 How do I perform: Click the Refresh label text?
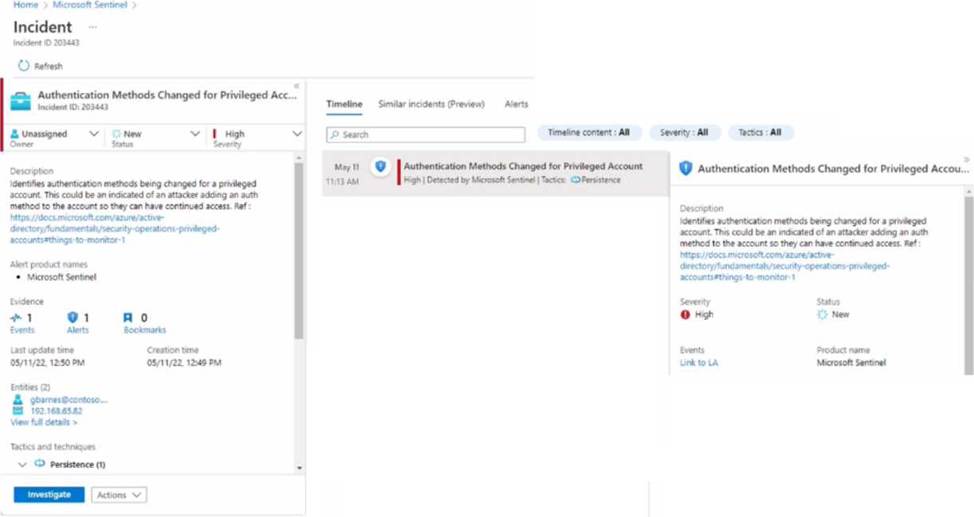click(48, 66)
